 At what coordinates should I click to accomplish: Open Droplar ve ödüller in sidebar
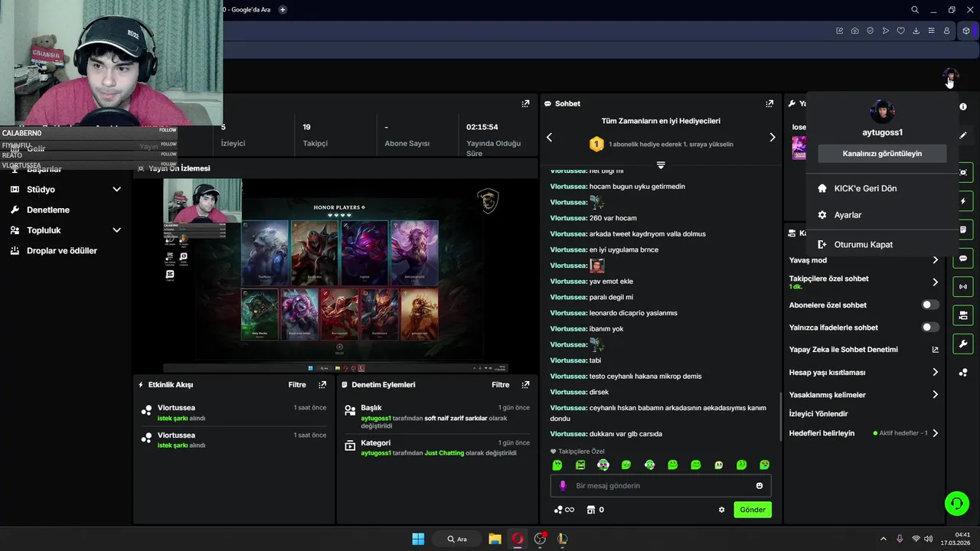tap(62, 251)
